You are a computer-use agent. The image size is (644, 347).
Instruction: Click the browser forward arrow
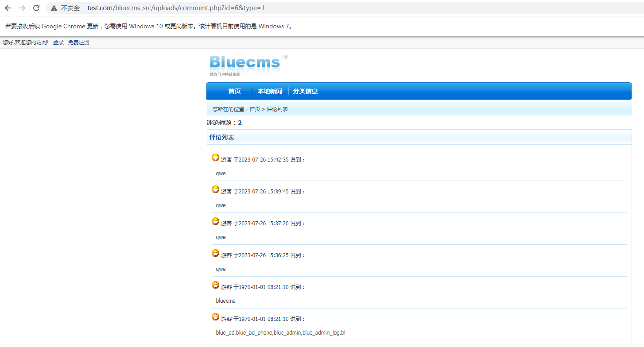click(x=22, y=8)
